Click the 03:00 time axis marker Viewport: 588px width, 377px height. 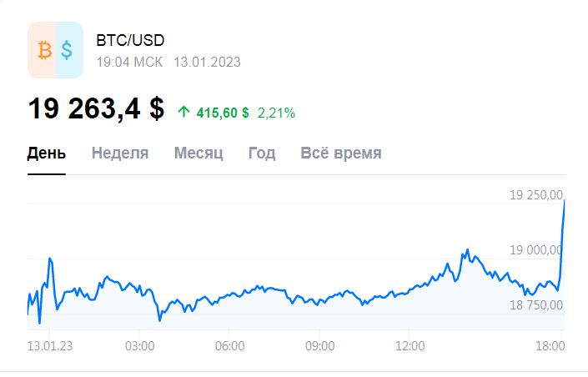coord(139,345)
